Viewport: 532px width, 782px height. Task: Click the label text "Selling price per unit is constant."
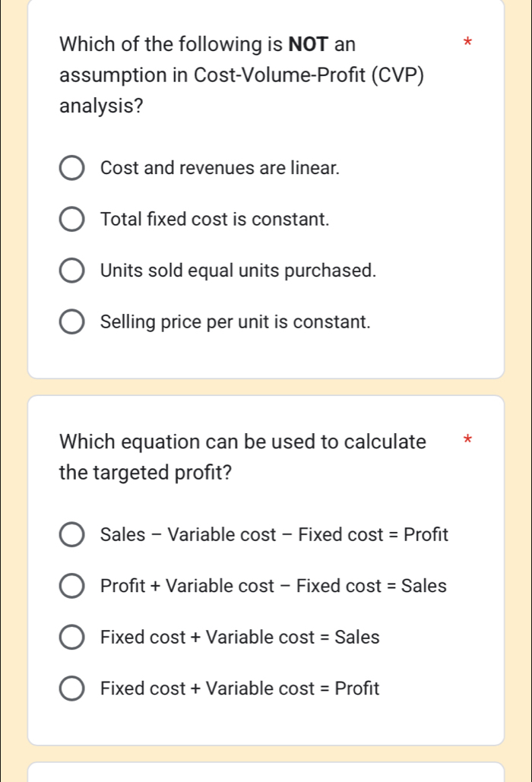pos(236,322)
